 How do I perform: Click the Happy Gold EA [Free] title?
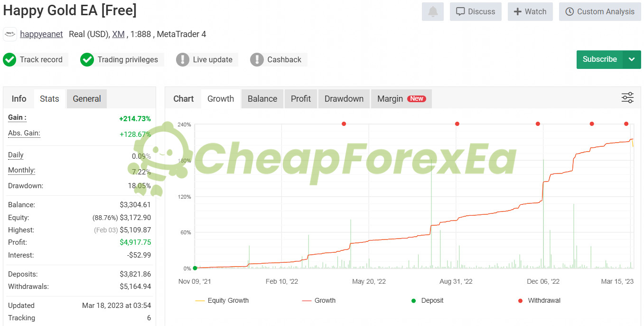click(70, 10)
